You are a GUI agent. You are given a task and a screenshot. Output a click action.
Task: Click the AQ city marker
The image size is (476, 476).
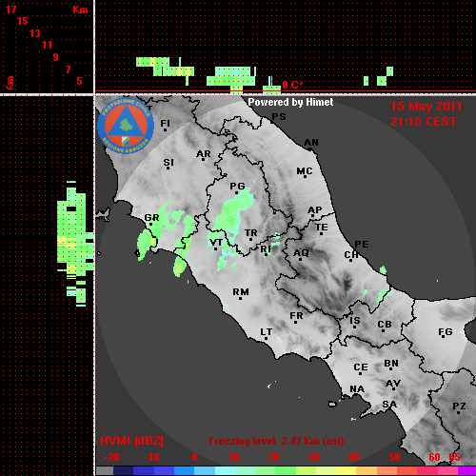(x=301, y=260)
